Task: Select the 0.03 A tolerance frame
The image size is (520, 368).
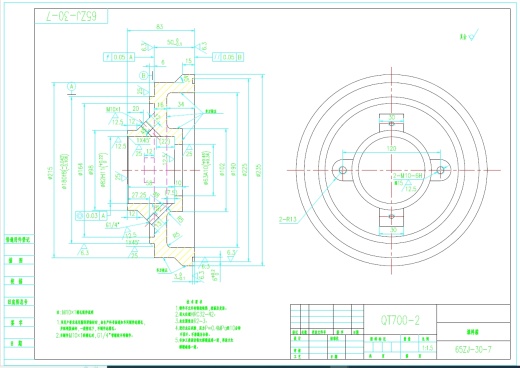Action: point(92,216)
